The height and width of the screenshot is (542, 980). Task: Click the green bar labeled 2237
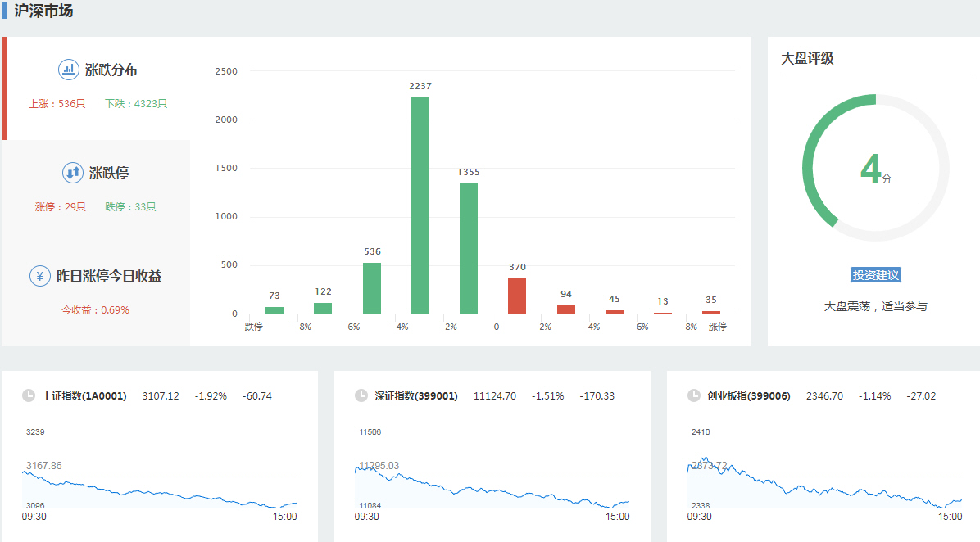click(x=420, y=205)
